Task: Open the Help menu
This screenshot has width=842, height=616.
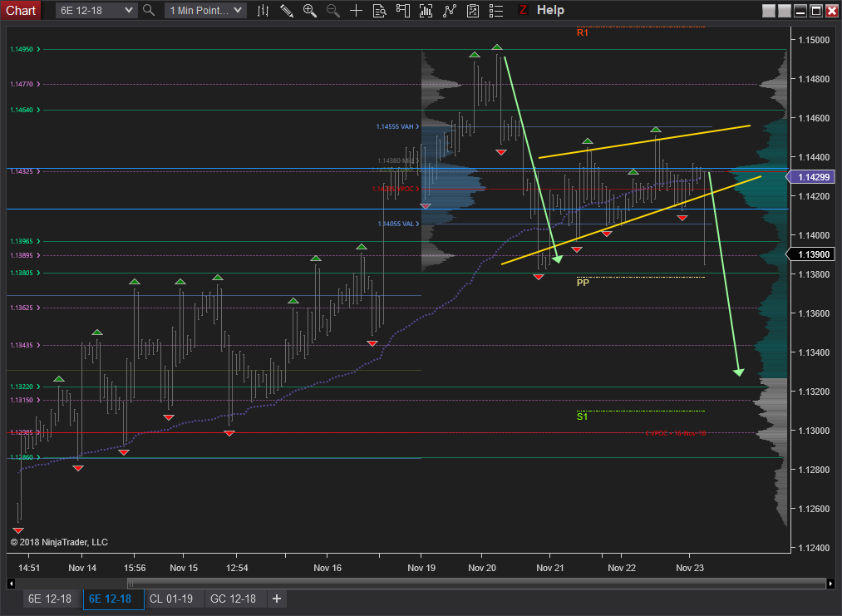Action: 550,10
